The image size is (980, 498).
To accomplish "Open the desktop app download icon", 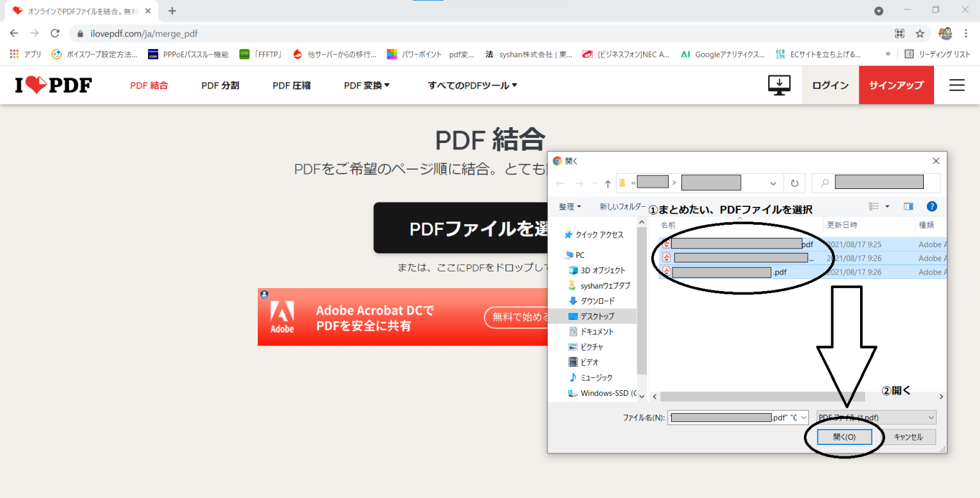I will point(779,84).
